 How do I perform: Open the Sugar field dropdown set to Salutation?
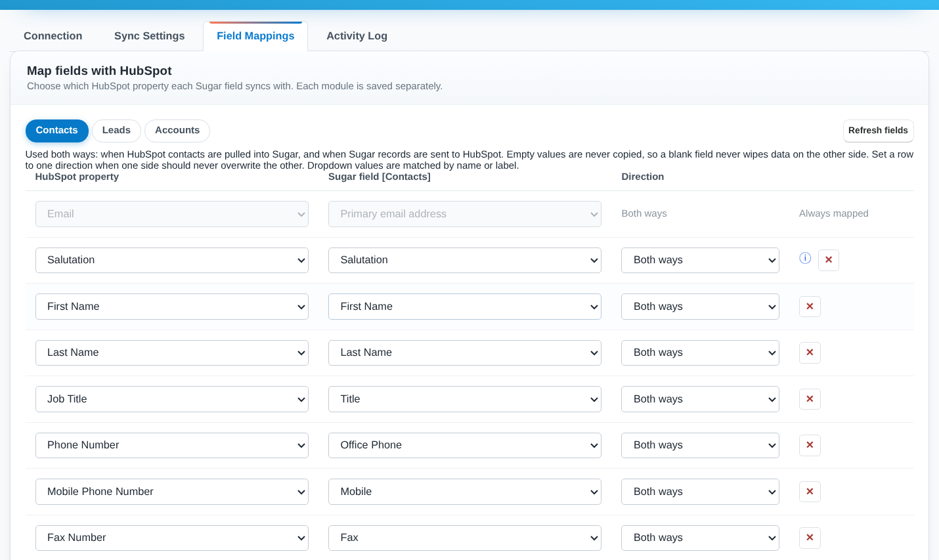465,260
